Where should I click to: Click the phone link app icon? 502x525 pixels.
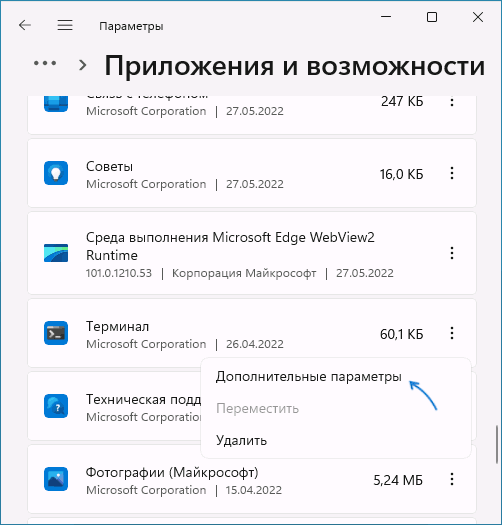pyautogui.click(x=56, y=103)
